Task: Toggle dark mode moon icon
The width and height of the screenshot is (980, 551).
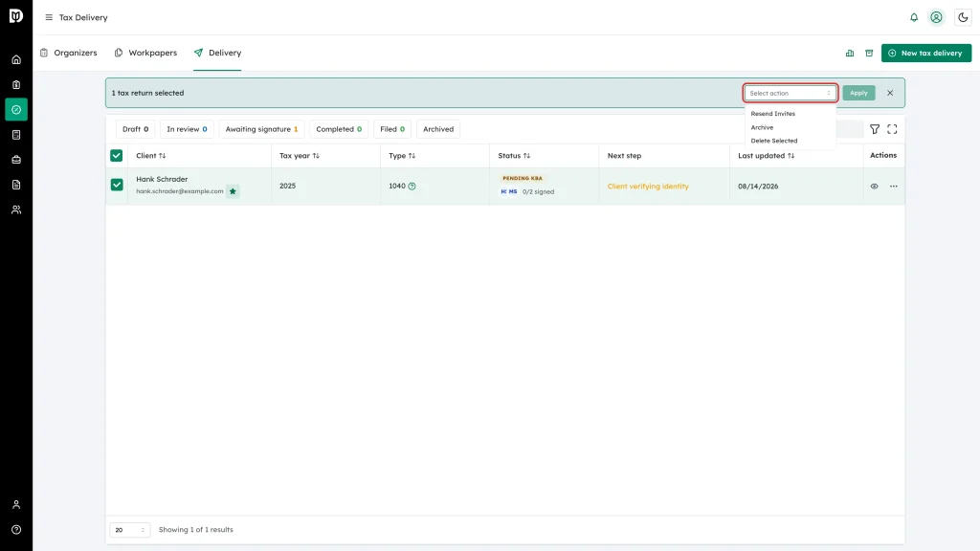Action: tap(963, 17)
